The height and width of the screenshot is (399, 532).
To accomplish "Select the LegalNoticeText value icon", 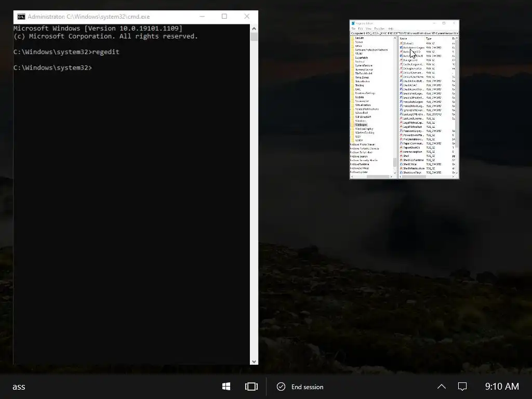I will tap(401, 127).
